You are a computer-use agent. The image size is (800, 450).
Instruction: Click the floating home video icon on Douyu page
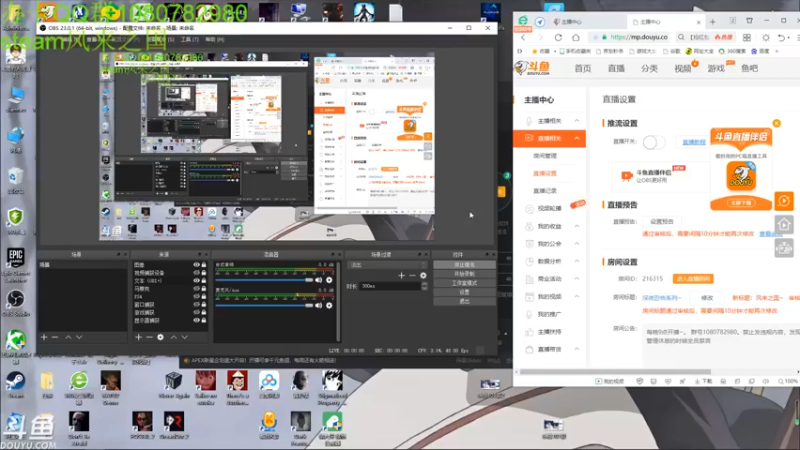tap(784, 224)
